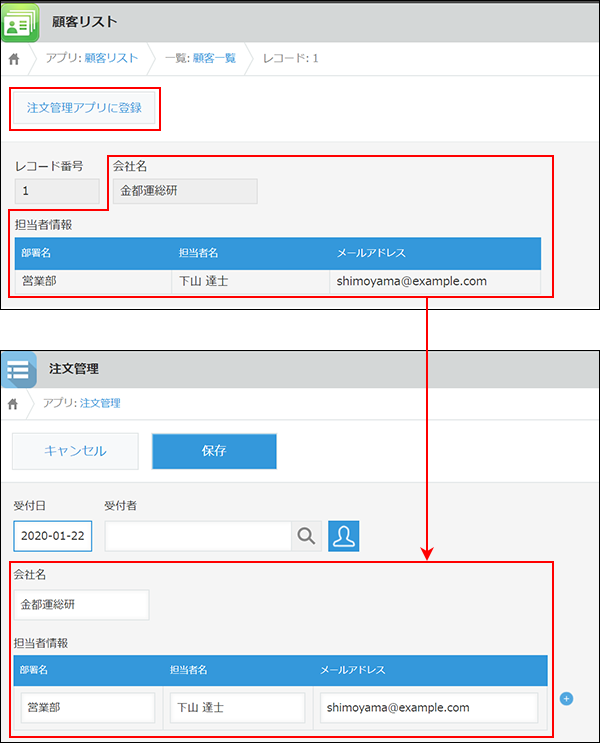Click 営業部 cell in customer record table
This screenshot has width=600, height=743.
[x=93, y=281]
